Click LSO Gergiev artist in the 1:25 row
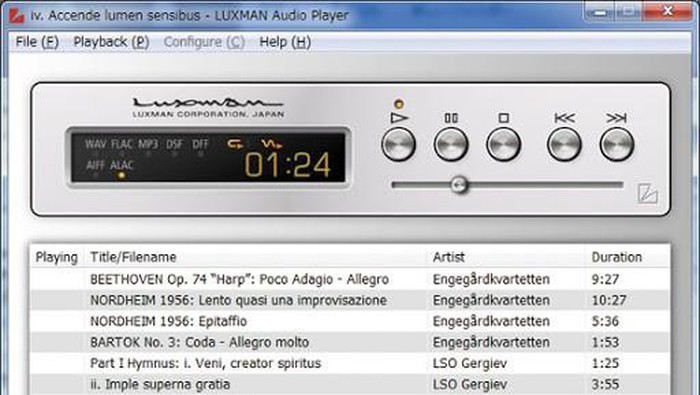The width and height of the screenshot is (700, 395). point(470,363)
